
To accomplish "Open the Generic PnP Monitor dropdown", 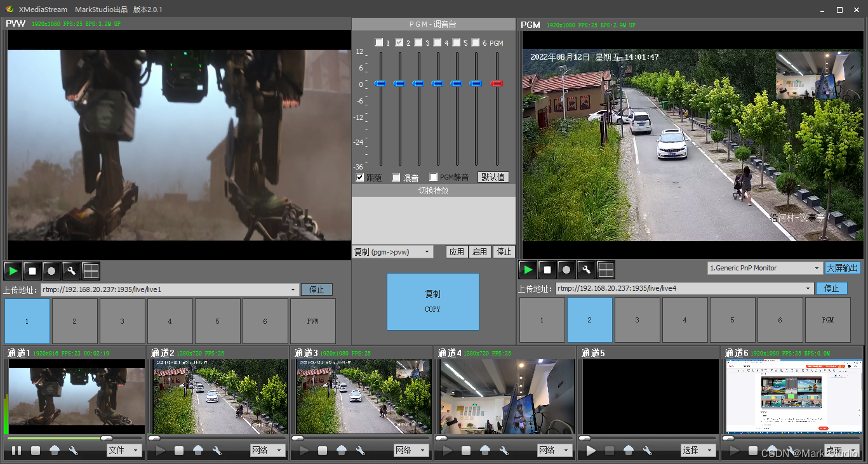I will point(765,268).
